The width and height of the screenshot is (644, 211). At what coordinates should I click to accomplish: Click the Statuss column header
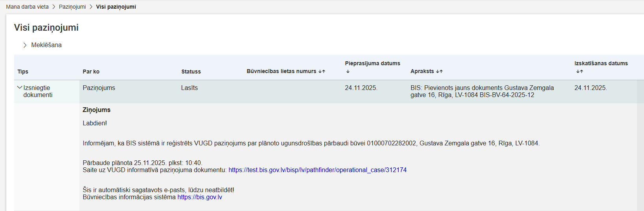(x=191, y=72)
